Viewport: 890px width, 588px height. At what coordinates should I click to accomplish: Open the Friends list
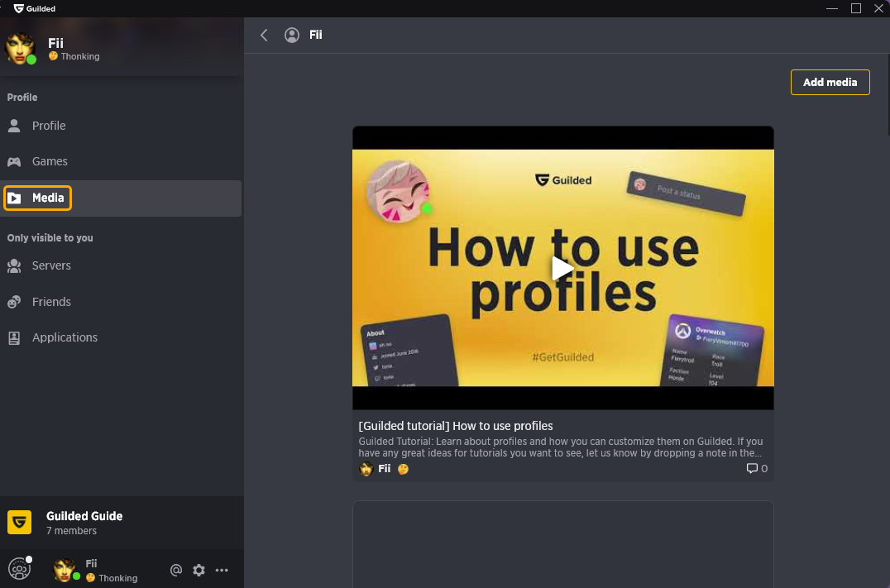coord(121,301)
